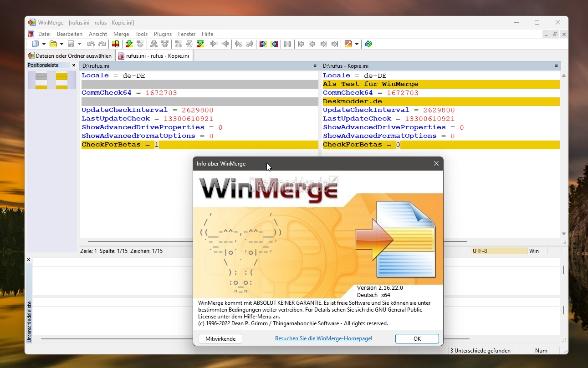Click the left pane horizontal scrollbar
Screen dimensions: 588x368
[x=140, y=242]
